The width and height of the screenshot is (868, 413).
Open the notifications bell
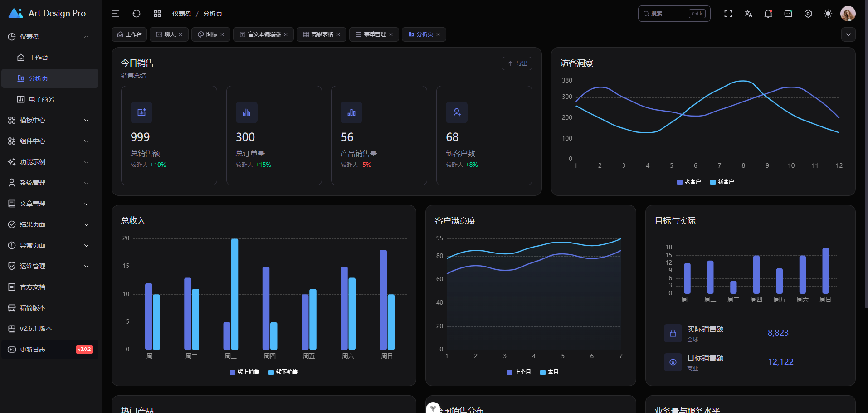coord(768,14)
